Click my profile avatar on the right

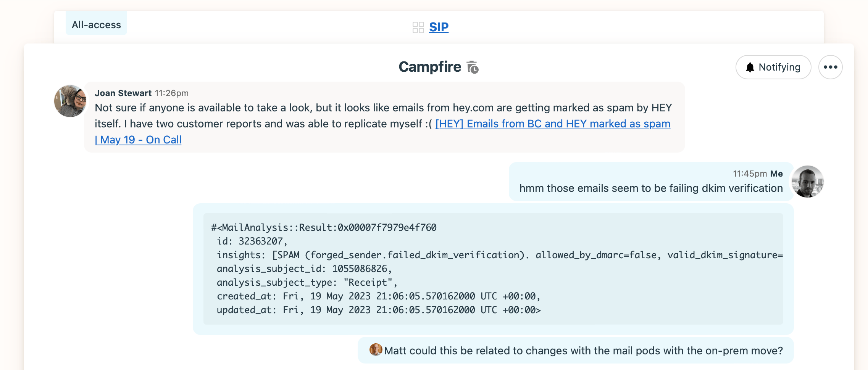[x=807, y=182]
